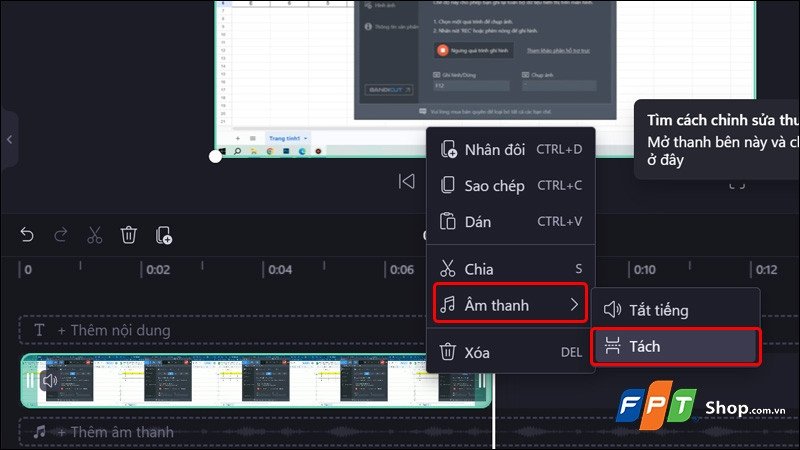Choose Sao chép from context menu

(x=511, y=186)
